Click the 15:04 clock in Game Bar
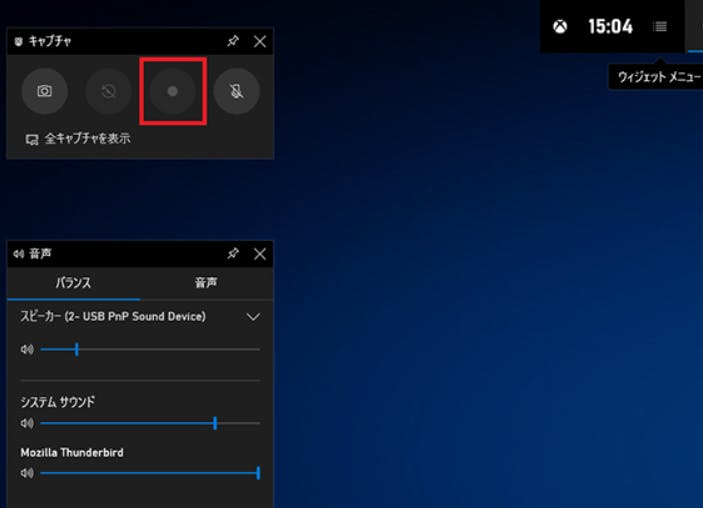 pos(610,27)
